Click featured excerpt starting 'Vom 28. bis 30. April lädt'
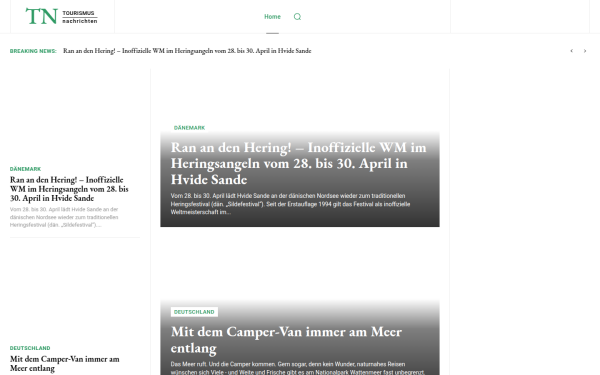 (x=290, y=204)
